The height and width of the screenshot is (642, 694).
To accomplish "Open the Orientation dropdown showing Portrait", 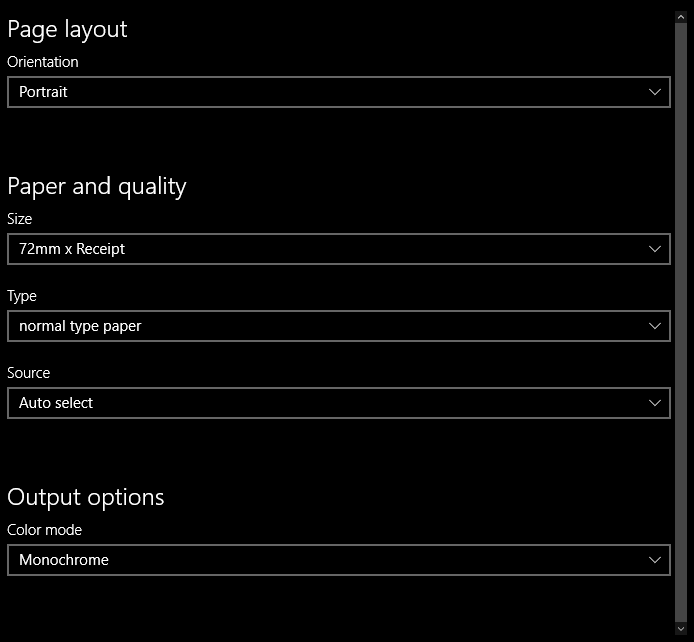I will click(x=338, y=92).
